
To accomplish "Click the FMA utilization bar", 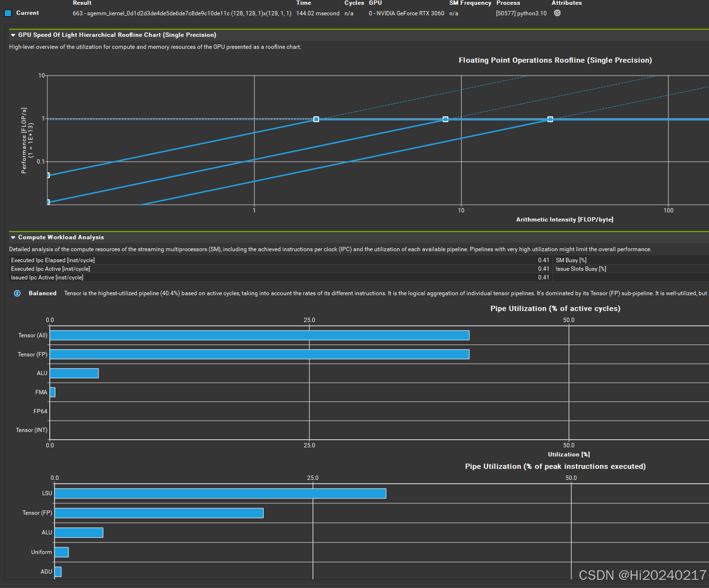I will coord(53,392).
